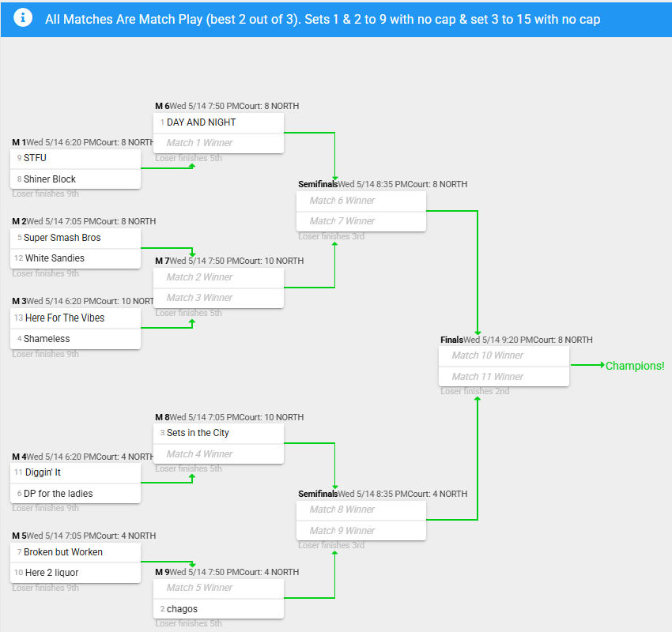Open White Sandies team slot

[x=75, y=258]
